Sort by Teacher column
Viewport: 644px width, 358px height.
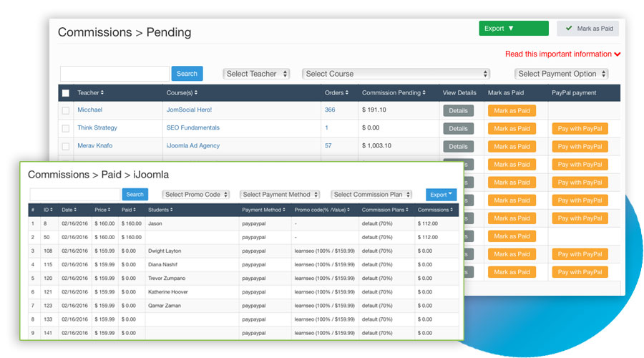point(90,93)
